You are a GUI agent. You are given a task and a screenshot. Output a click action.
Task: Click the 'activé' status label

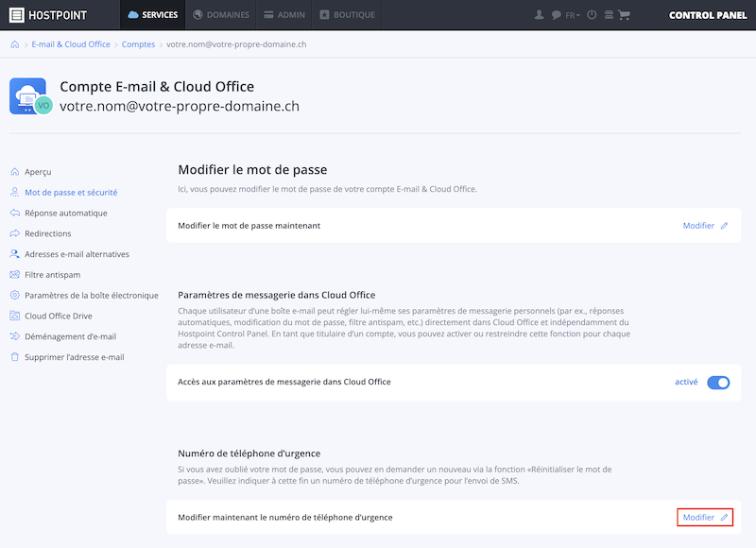point(686,382)
